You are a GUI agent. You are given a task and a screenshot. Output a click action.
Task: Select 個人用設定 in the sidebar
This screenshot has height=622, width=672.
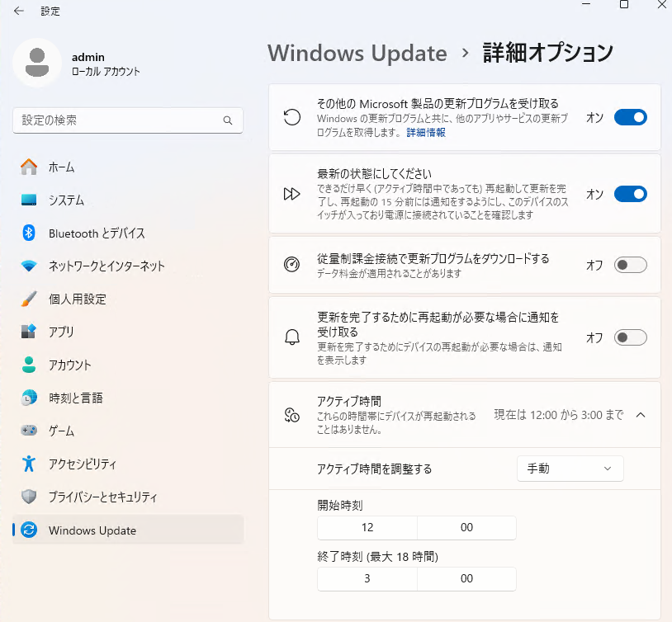point(128,299)
